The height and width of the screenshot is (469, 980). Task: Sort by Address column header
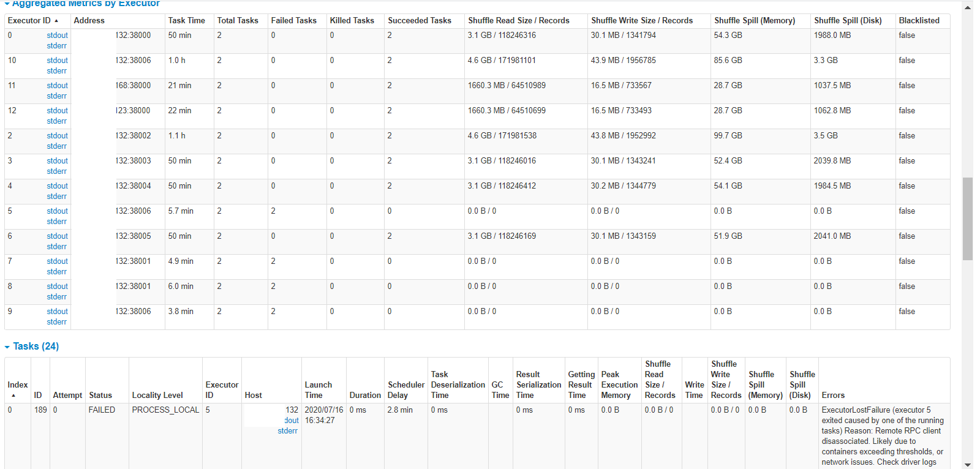click(89, 21)
